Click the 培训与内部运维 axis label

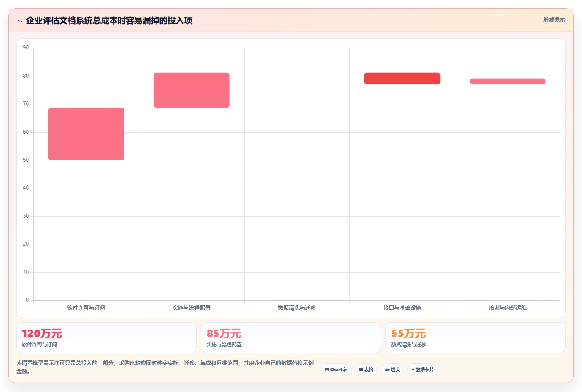[508, 308]
